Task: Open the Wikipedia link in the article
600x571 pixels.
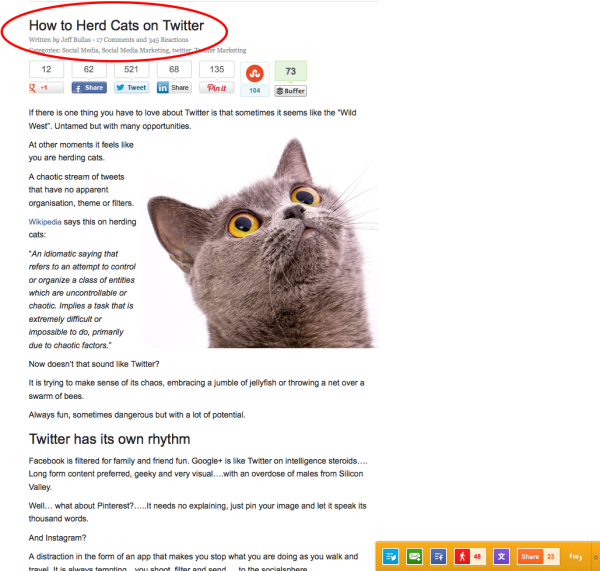Action: point(45,222)
